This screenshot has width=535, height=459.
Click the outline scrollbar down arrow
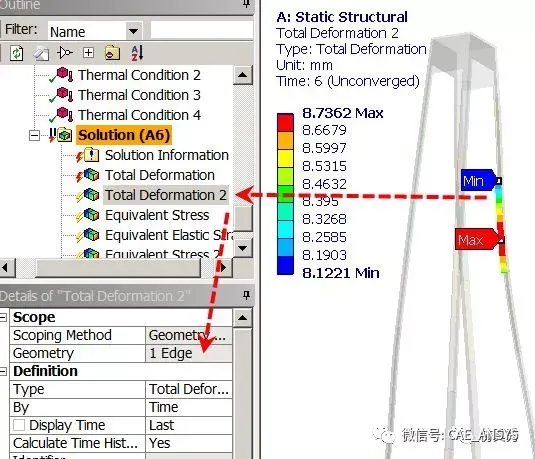[243, 248]
